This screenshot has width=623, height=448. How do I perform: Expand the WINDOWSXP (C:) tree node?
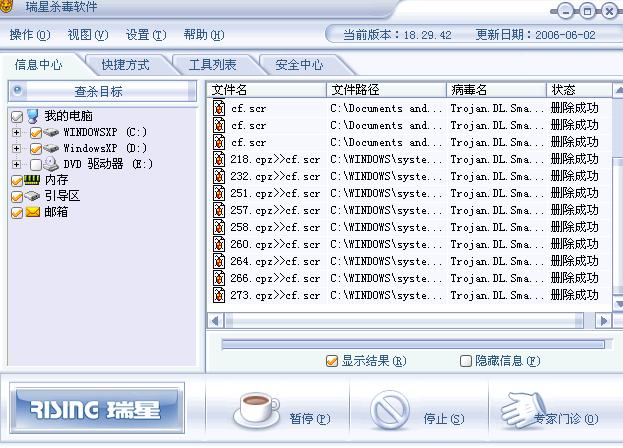pos(16,132)
